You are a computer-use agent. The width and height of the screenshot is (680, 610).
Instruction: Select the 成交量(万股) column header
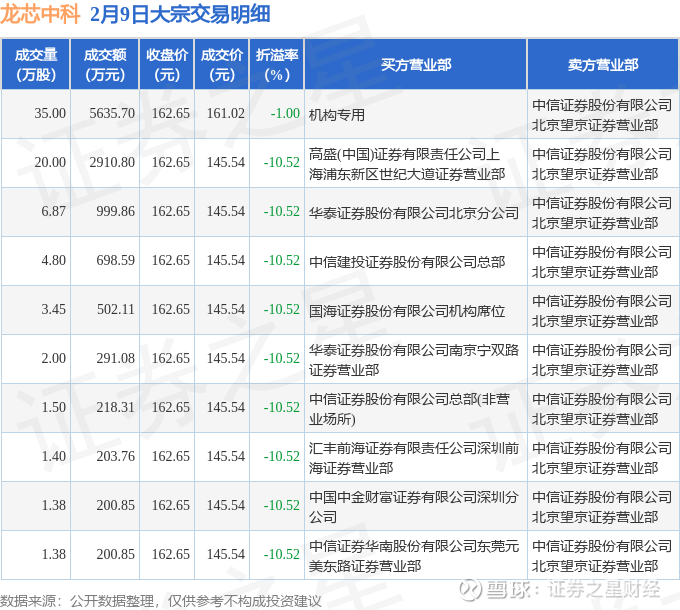(x=36, y=64)
